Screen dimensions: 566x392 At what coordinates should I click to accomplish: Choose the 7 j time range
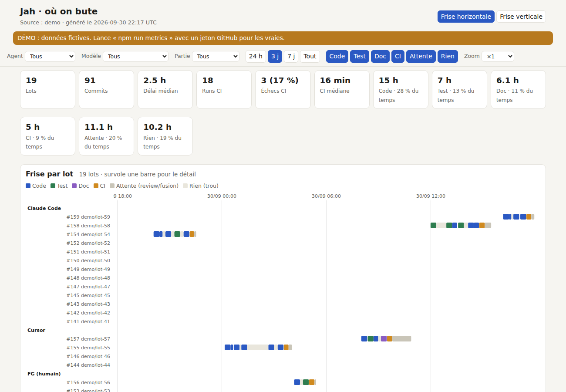click(291, 56)
